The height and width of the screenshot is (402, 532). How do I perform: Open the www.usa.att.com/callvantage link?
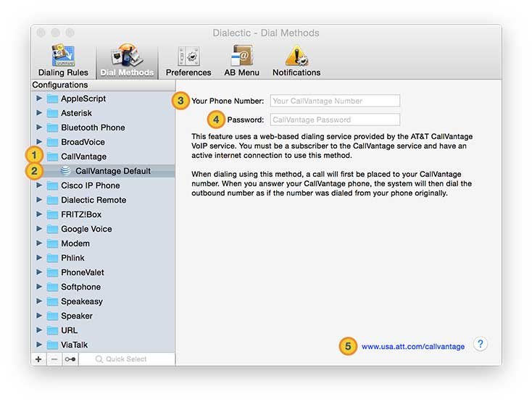point(413,347)
